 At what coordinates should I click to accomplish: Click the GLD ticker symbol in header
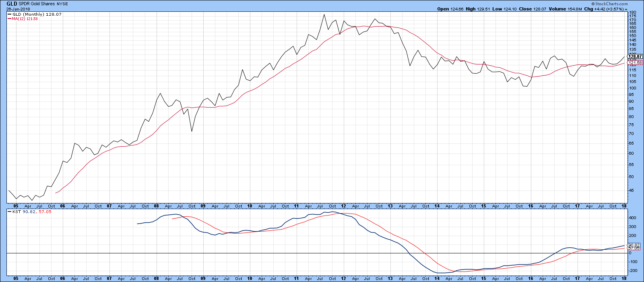(x=12, y=4)
